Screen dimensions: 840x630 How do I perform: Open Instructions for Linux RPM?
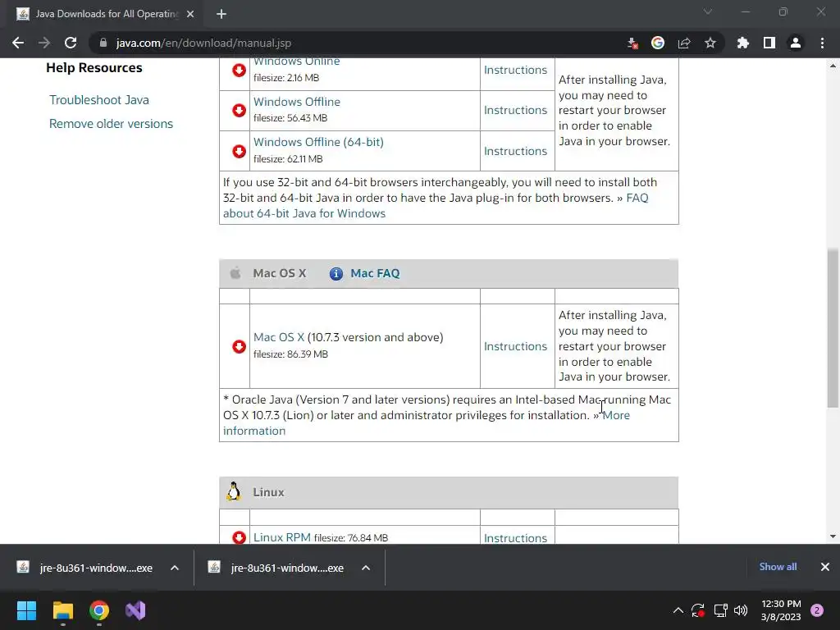pos(515,538)
